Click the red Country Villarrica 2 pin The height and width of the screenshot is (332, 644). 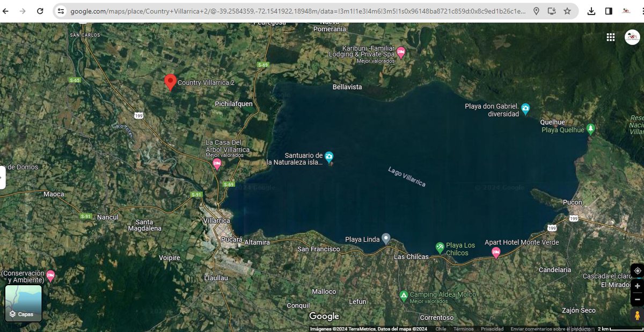[x=170, y=82]
